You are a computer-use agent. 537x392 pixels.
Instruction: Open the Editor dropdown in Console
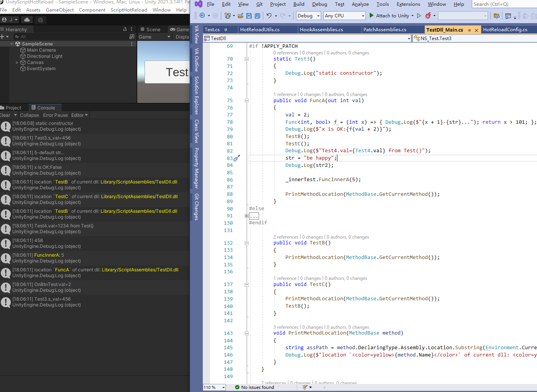[79, 115]
